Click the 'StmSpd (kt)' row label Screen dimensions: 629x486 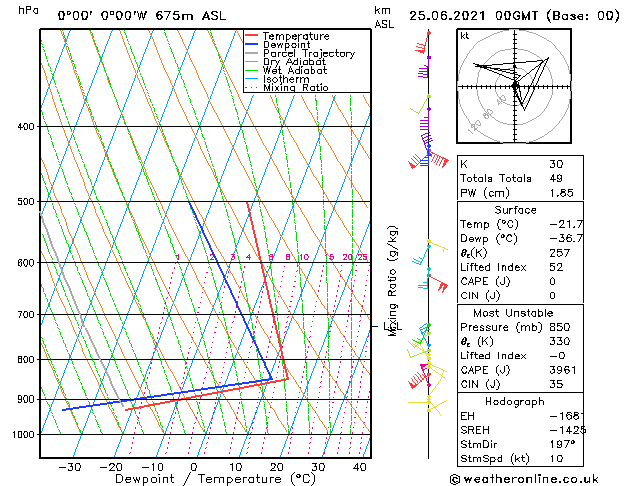pos(495,459)
